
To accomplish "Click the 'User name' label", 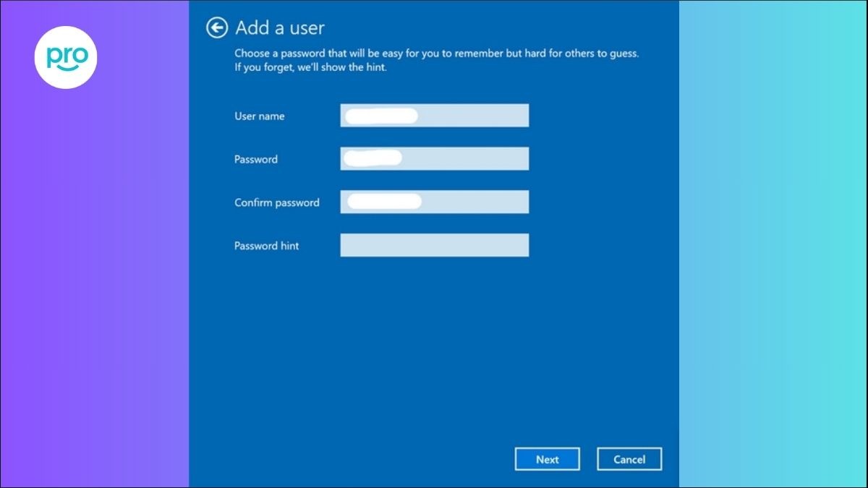I will click(x=260, y=116).
